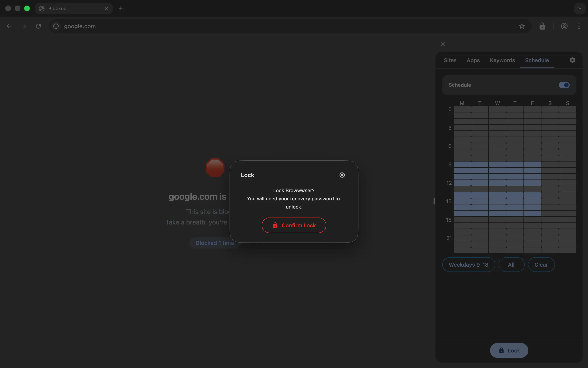Open settings gear in side panel
The width and height of the screenshot is (588, 368).
572,60
